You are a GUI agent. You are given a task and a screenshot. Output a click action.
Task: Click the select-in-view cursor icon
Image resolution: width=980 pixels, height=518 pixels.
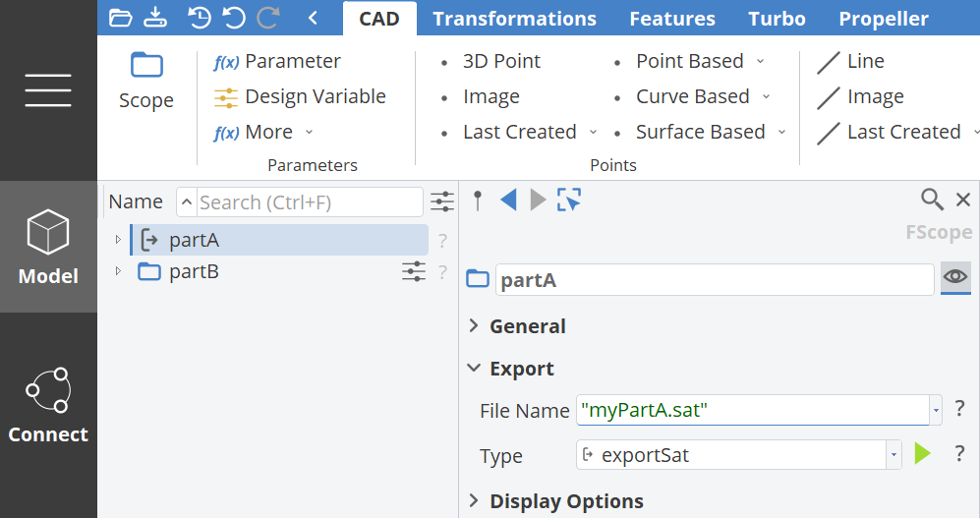pos(569,200)
